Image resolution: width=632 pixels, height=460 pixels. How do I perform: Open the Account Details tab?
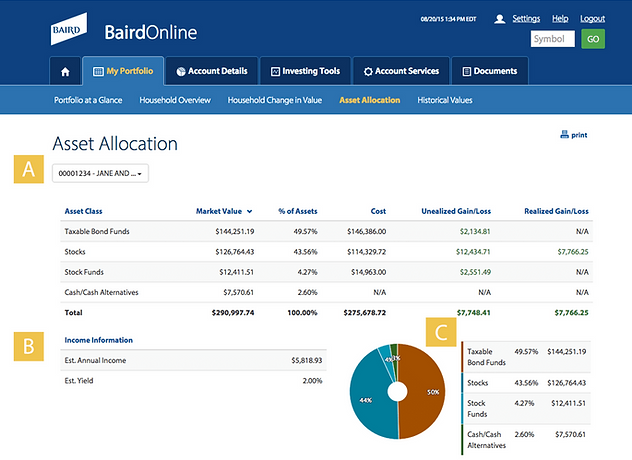pos(212,71)
